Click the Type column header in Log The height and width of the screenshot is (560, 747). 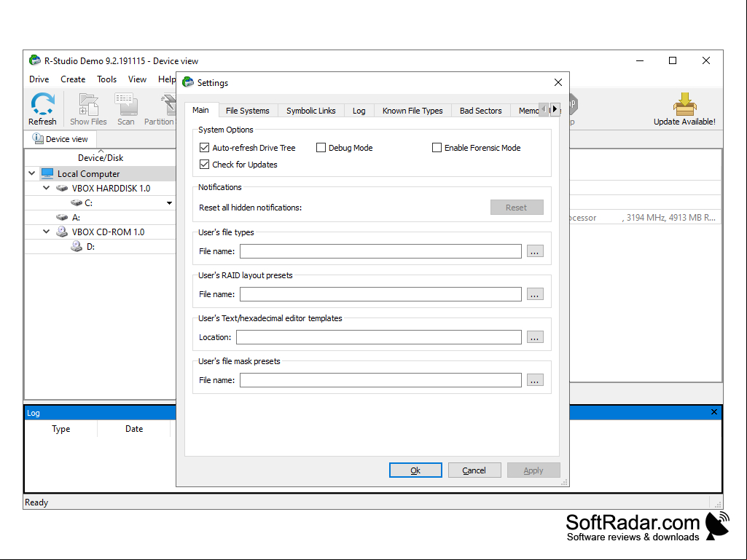(x=61, y=429)
